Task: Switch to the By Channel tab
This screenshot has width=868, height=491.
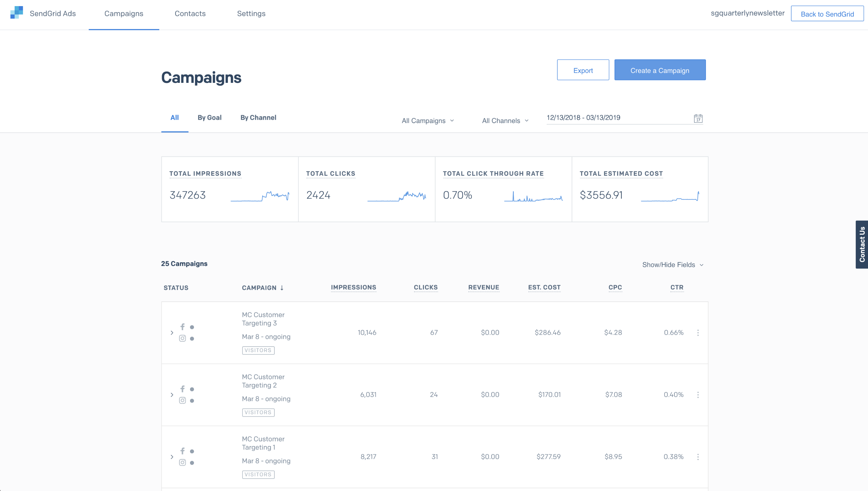Action: point(258,118)
